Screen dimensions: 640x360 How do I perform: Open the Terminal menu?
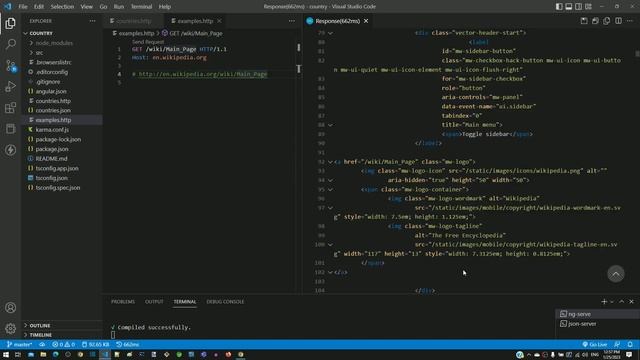click(141, 7)
